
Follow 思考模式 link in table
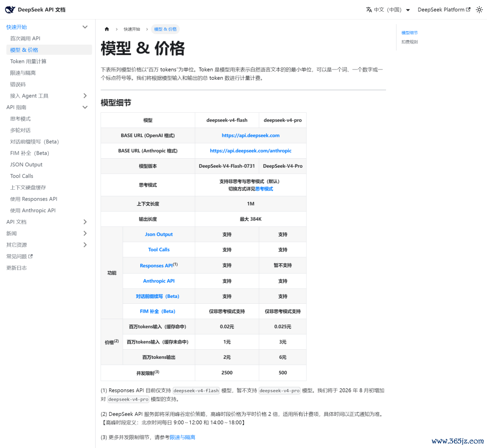pos(264,189)
